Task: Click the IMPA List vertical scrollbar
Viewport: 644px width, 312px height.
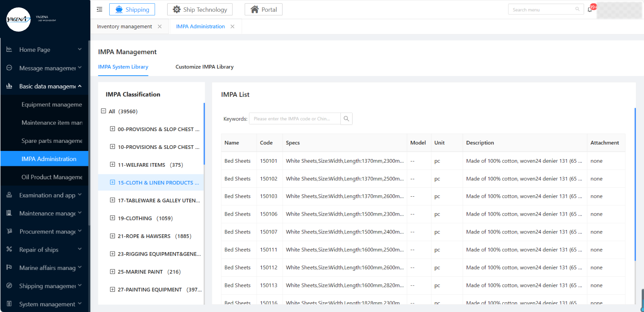Action: pos(635,184)
